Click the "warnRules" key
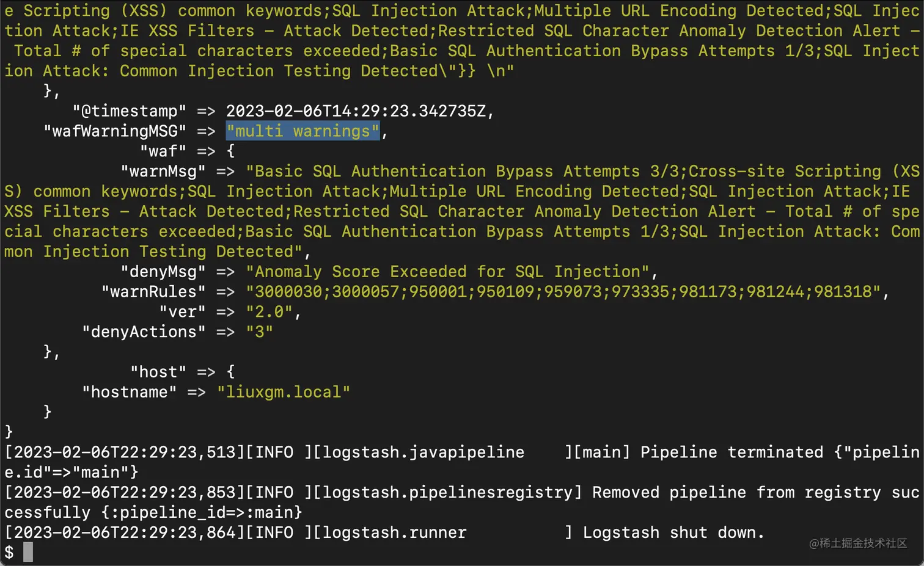 point(153,292)
